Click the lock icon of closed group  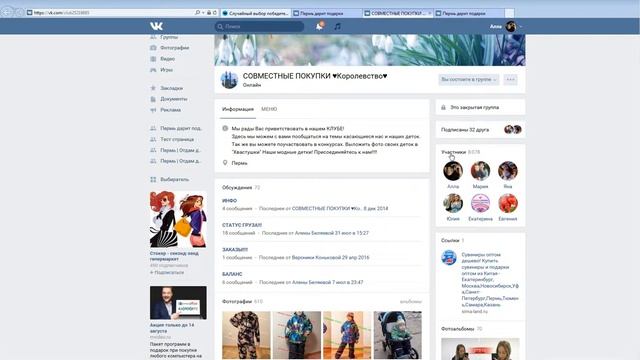[x=443, y=108]
